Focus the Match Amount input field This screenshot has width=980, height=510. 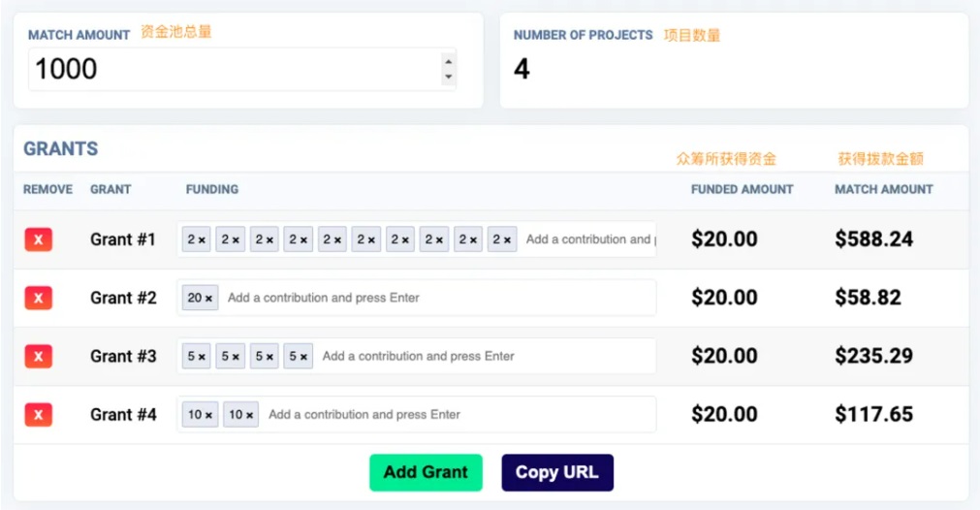(233, 69)
